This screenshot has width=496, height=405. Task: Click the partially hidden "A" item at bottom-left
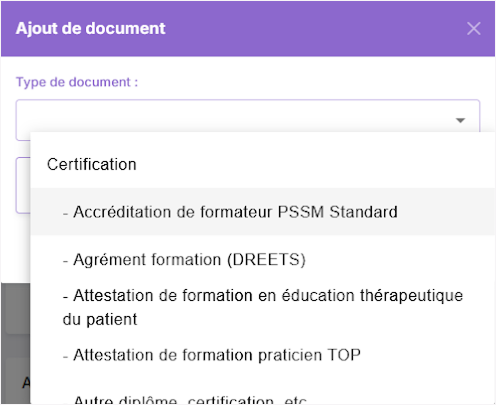point(26,383)
